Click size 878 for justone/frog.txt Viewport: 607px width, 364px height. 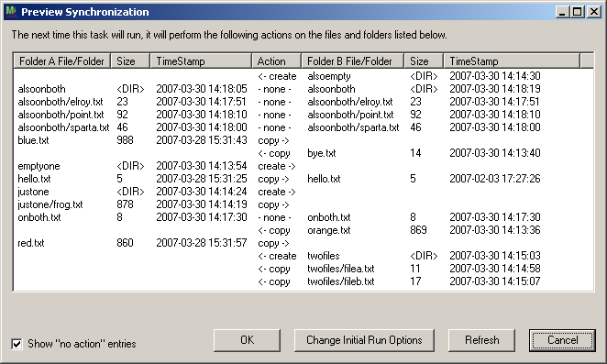tap(125, 204)
